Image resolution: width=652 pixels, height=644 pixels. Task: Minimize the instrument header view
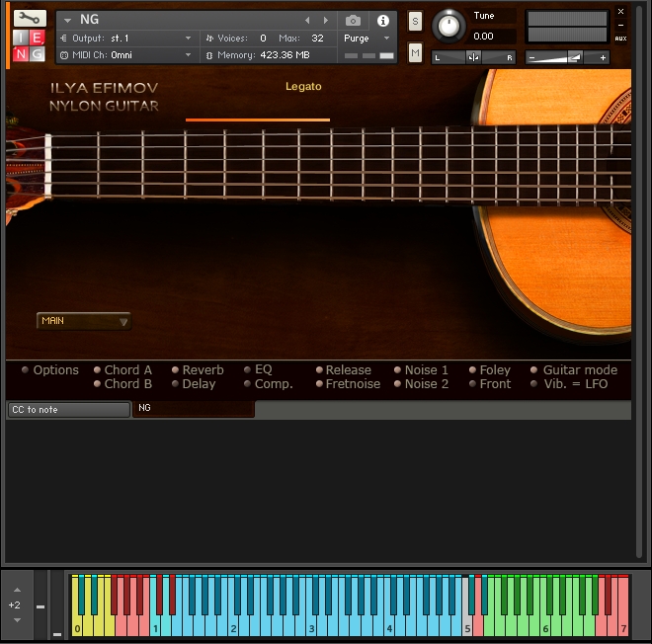click(x=620, y=25)
